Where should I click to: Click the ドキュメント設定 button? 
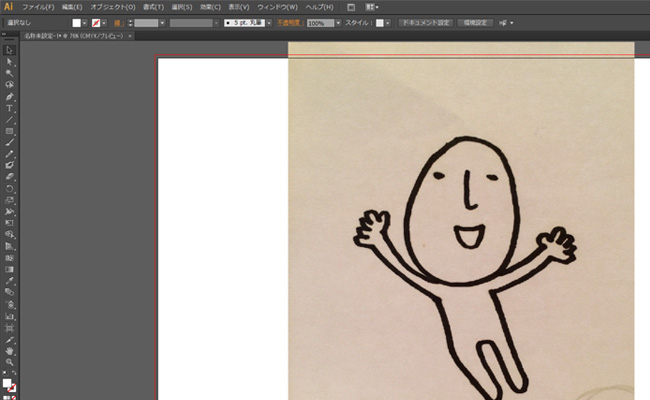424,22
